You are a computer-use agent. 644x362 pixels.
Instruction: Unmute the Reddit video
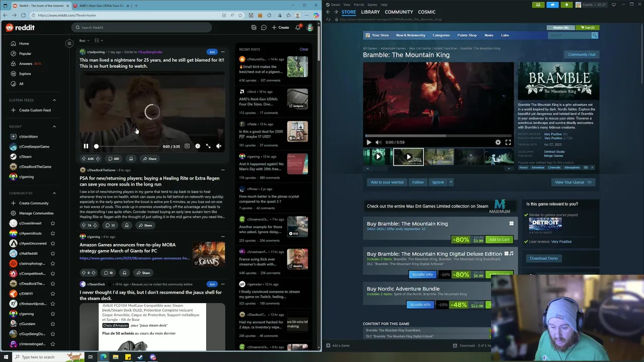click(x=219, y=146)
